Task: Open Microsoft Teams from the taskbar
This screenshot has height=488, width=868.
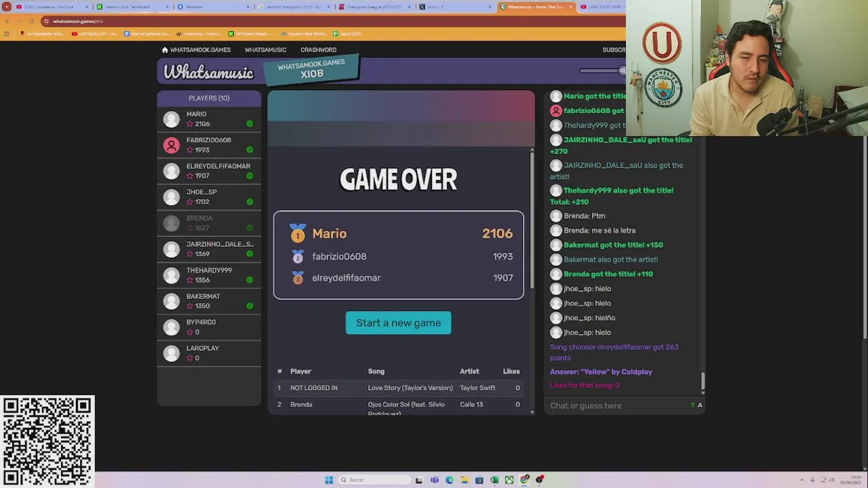Action: pyautogui.click(x=435, y=480)
